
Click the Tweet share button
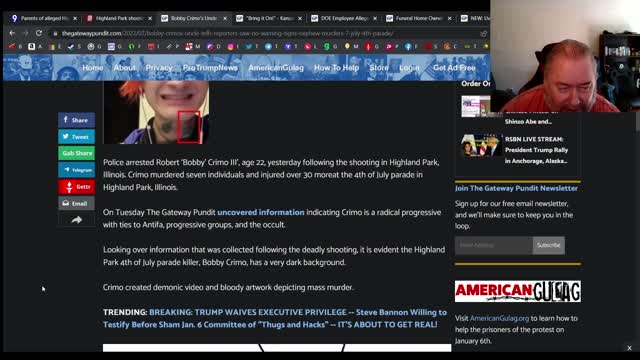(76, 137)
